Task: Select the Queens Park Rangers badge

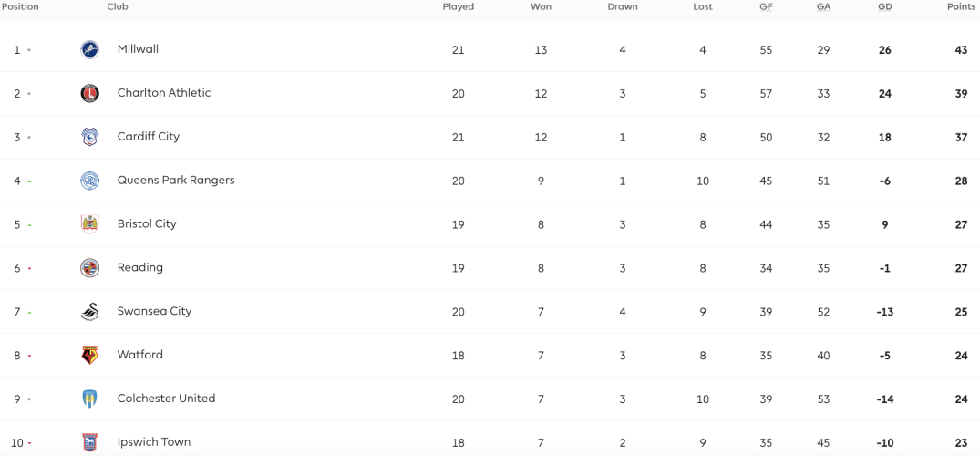Action: tap(90, 181)
